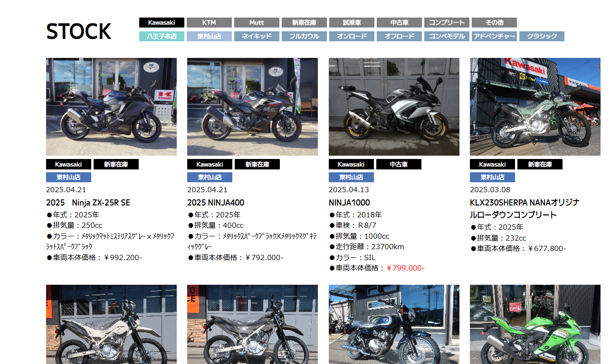Choose the Mutt brand filter
The height and width of the screenshot is (364, 611).
[x=257, y=23]
